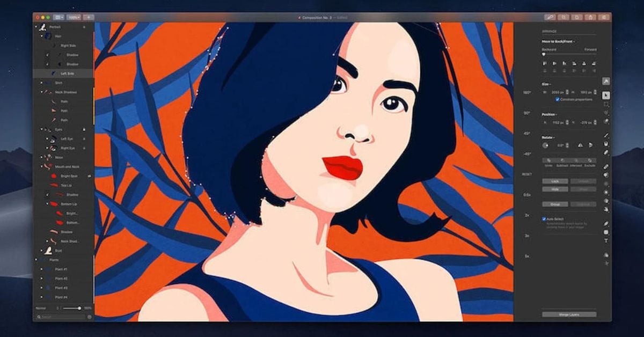Click the rightmost title bar toolbar icon
This screenshot has width=644, height=337.
pyautogui.click(x=604, y=17)
